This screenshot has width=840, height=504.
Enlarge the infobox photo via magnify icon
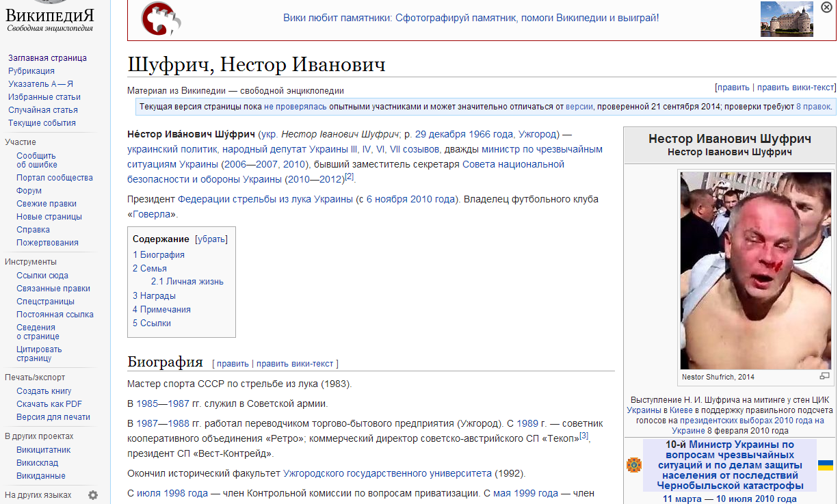pos(824,376)
